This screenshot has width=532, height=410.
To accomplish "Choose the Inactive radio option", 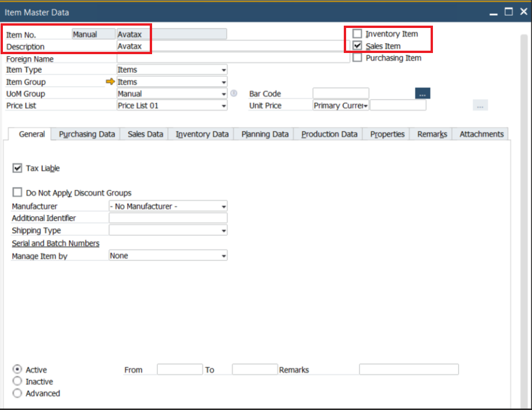I will tap(17, 381).
